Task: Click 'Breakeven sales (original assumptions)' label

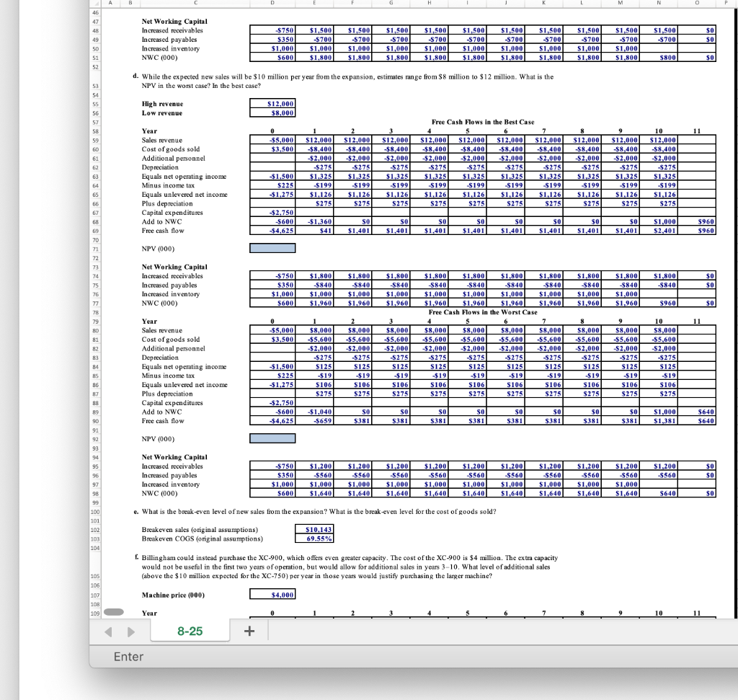Action: (x=200, y=530)
